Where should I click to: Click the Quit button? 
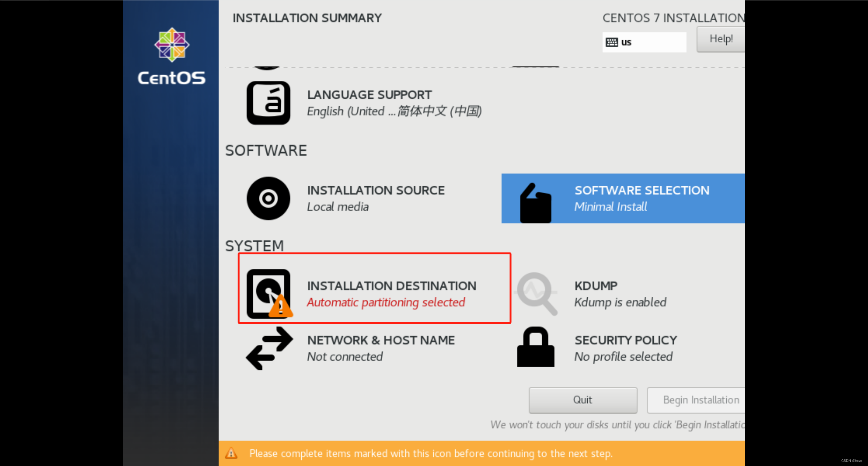(582, 400)
